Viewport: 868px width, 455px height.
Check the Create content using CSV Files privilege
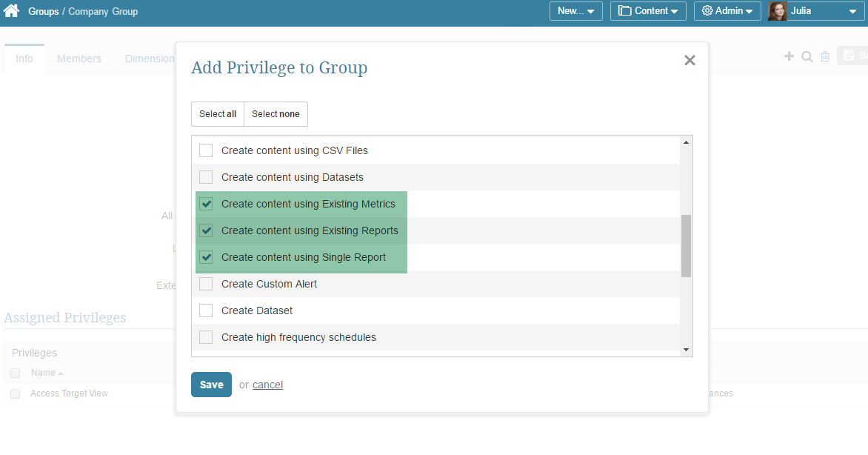205,150
